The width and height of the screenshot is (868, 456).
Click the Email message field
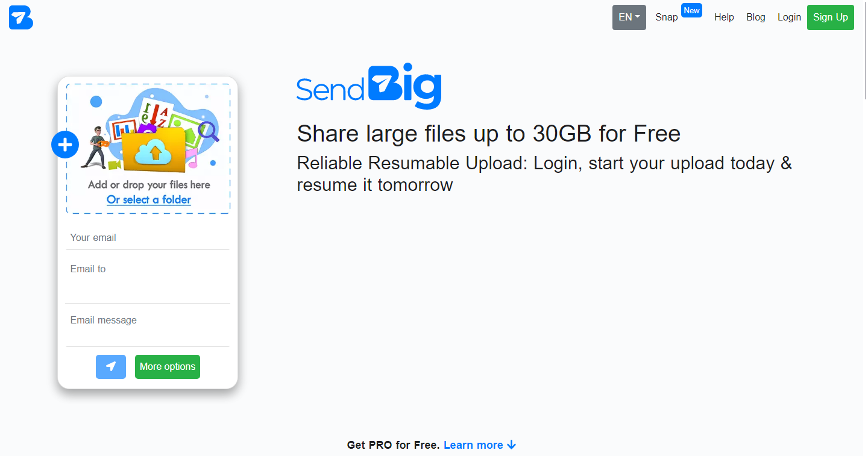147,320
